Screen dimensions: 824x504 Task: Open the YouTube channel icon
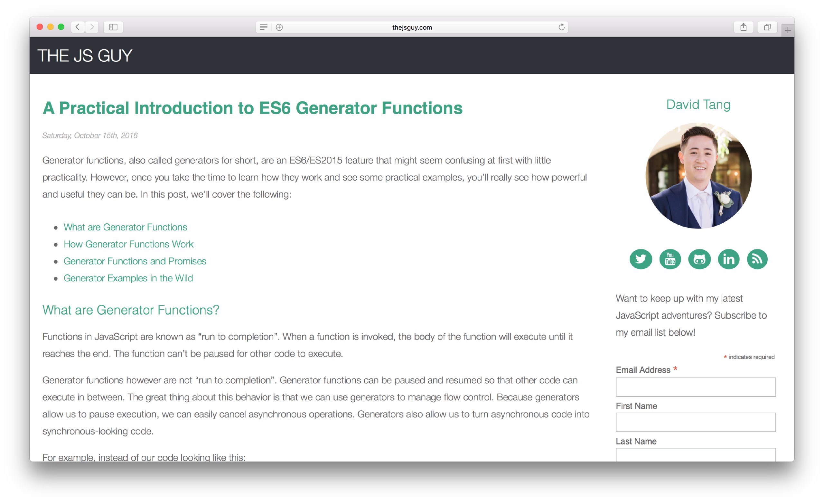670,259
